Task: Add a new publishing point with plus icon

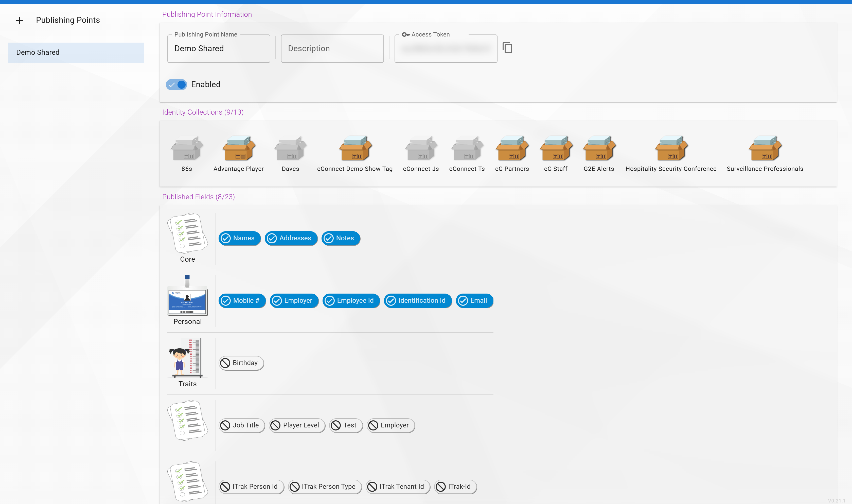Action: pos(19,20)
